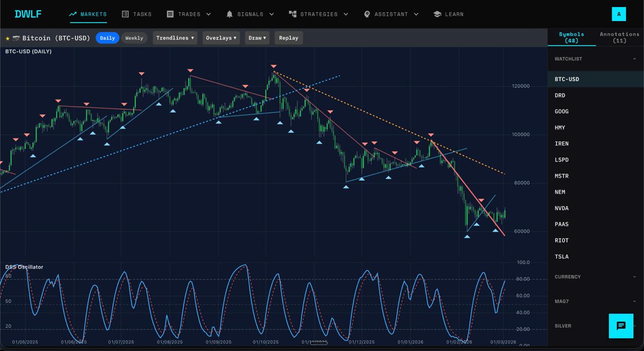This screenshot has width=644, height=351.
Task: Open the Trendlines dropdown
Action: (175, 38)
